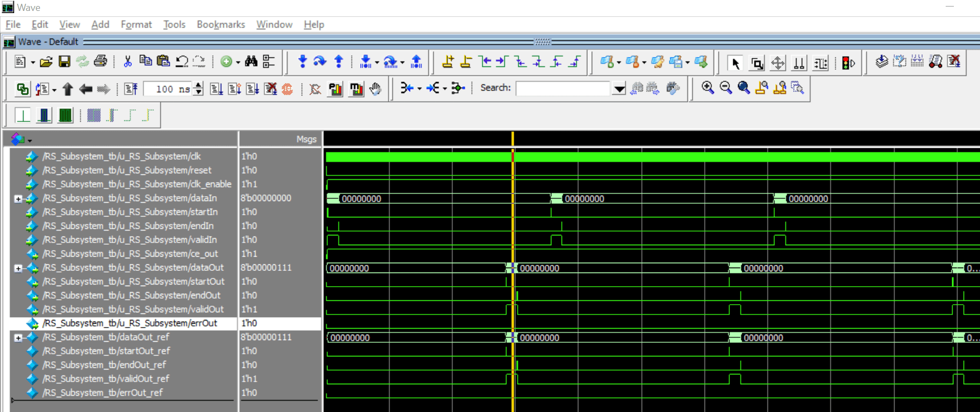This screenshot has height=412, width=980.
Task: Cut with the scissors icon
Action: pyautogui.click(x=127, y=62)
